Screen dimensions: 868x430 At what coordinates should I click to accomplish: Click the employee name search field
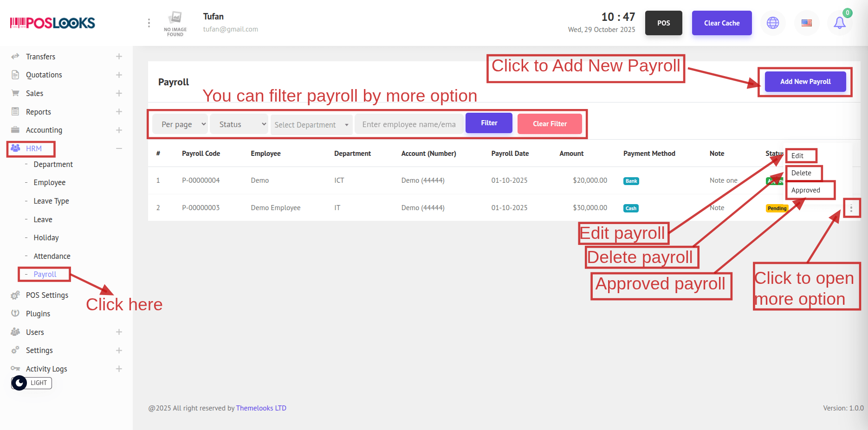click(409, 124)
